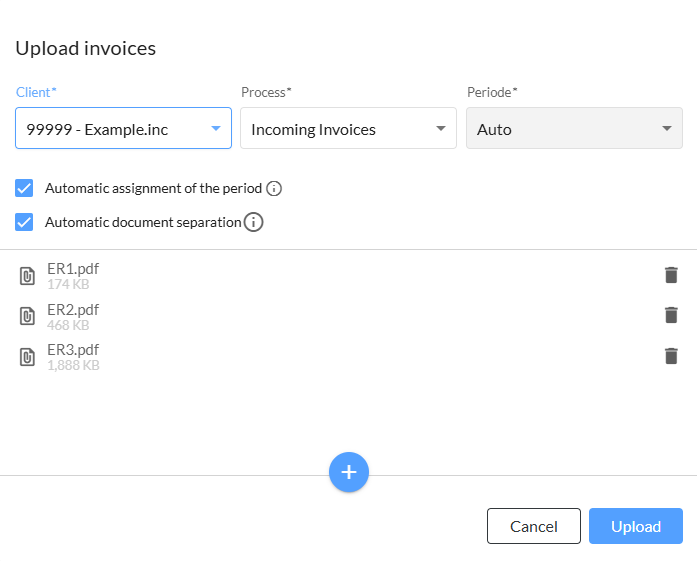Click the attachment icon for ER2.pdf
697x561 pixels.
click(27, 317)
